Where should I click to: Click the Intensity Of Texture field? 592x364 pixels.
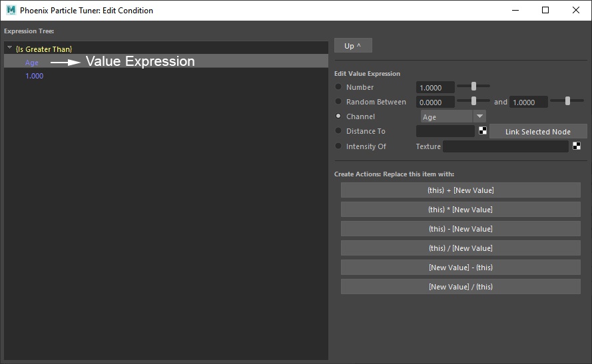click(505, 146)
